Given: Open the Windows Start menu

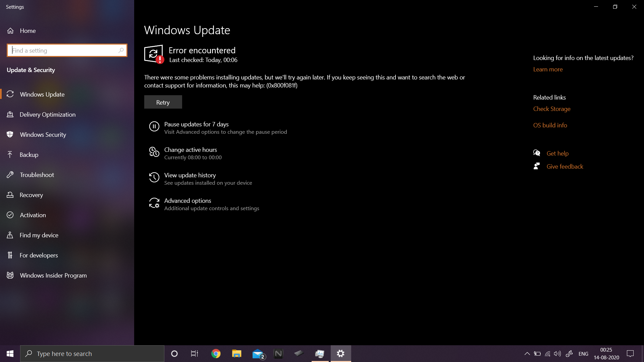Looking at the screenshot, I should tap(10, 354).
